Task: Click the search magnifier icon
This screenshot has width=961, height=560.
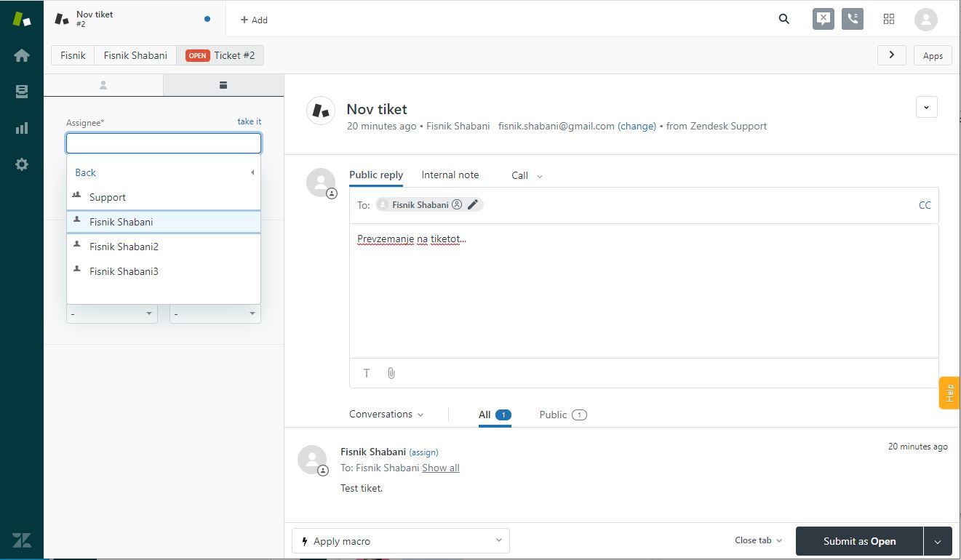Action: point(783,20)
